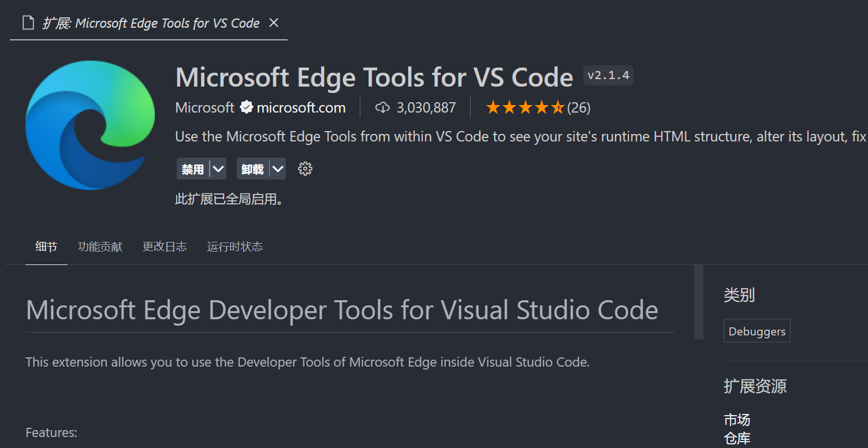This screenshot has height=448, width=868.
Task: Click the verified publisher badge icon
Action: (x=247, y=107)
